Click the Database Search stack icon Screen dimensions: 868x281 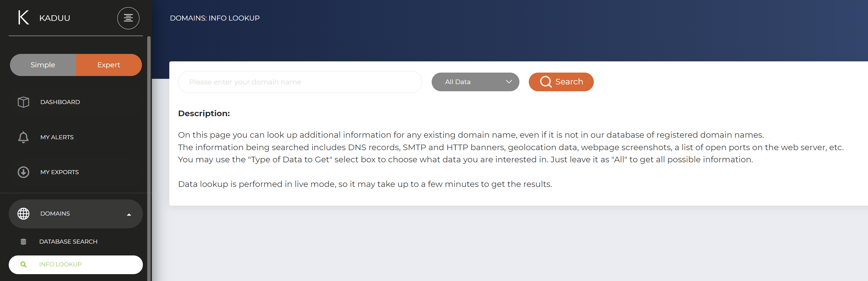coord(23,241)
